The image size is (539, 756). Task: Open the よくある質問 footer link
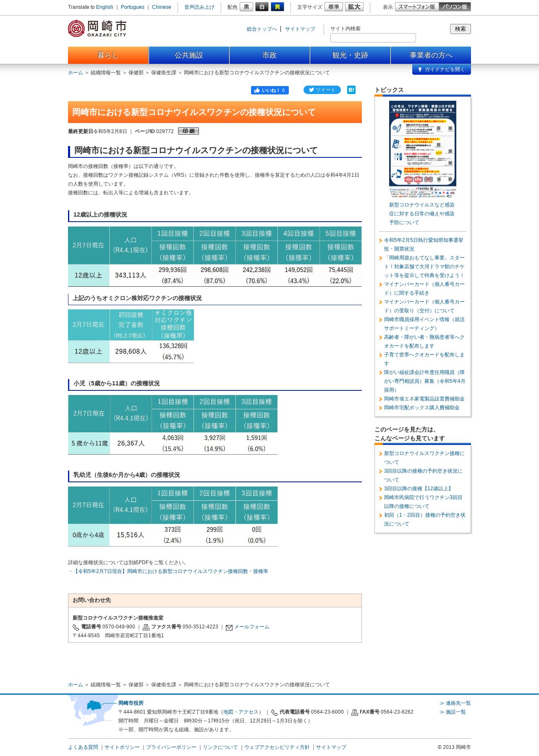click(83, 747)
